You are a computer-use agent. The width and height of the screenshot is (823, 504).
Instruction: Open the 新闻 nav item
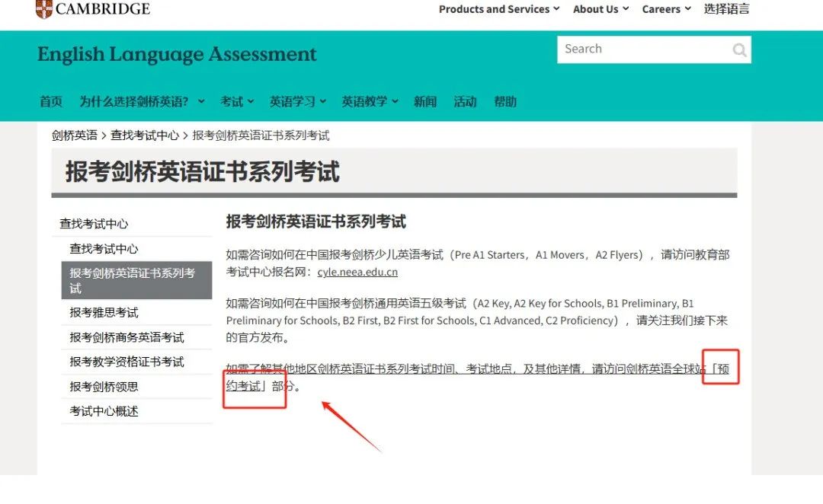click(425, 101)
